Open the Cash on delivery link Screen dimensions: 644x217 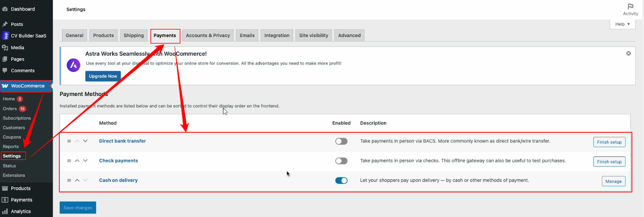pyautogui.click(x=118, y=180)
